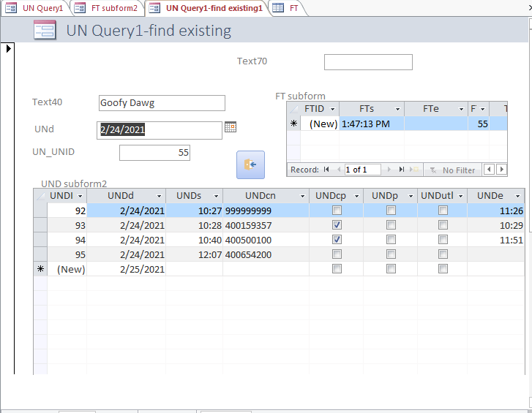Select UN Query1-find existing1 tab
This screenshot has height=413, width=532.
tap(208, 8)
